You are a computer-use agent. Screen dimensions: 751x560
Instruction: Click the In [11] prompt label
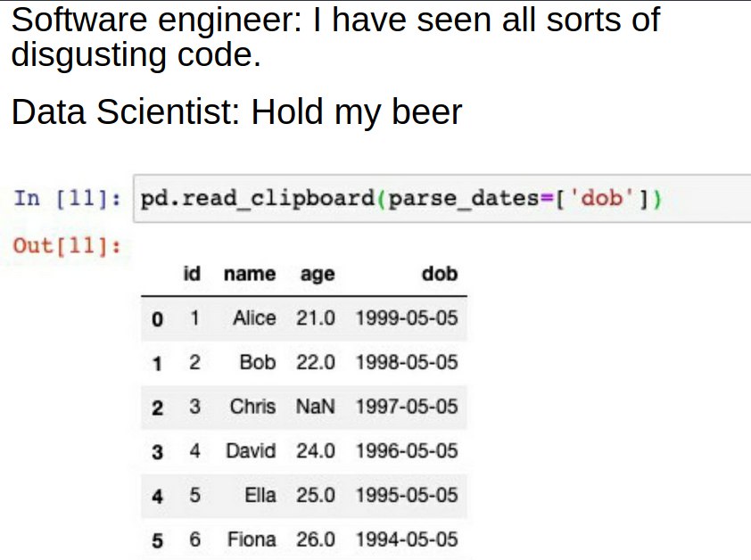[x=67, y=198]
